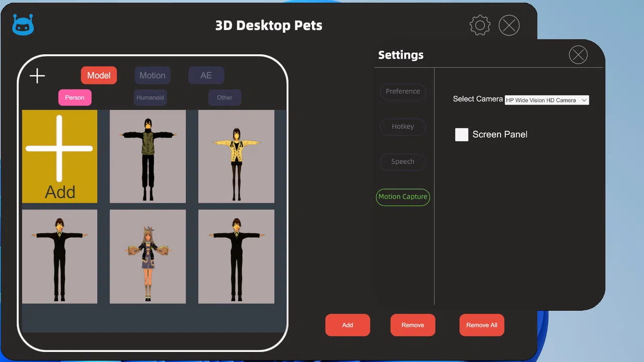Screen dimensions: 644x362
Task: Enable the Screen Panel checkbox
Action: pyautogui.click(x=462, y=134)
